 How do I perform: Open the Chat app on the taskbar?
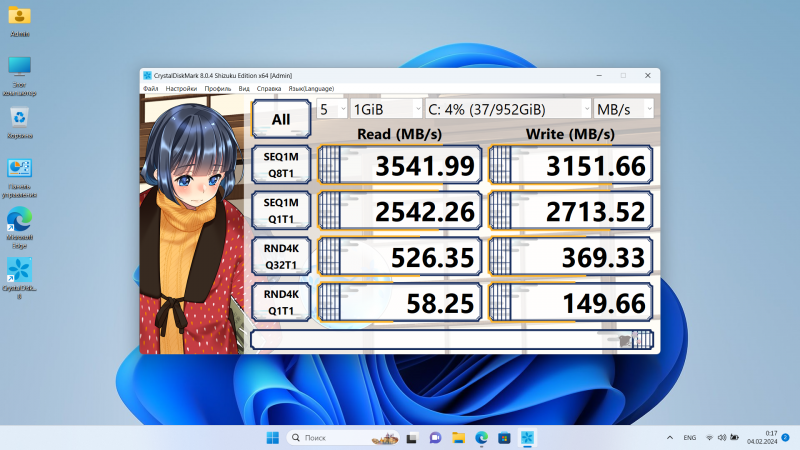pyautogui.click(x=435, y=438)
